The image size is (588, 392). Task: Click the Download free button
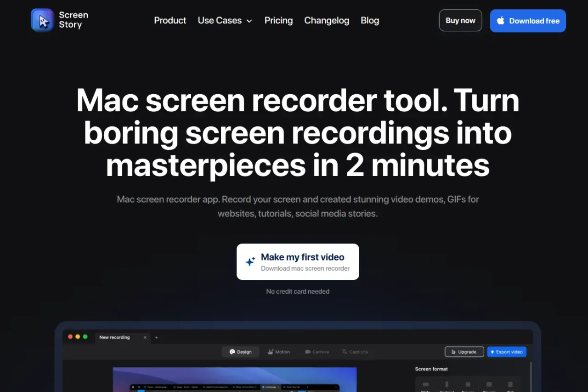[528, 21]
